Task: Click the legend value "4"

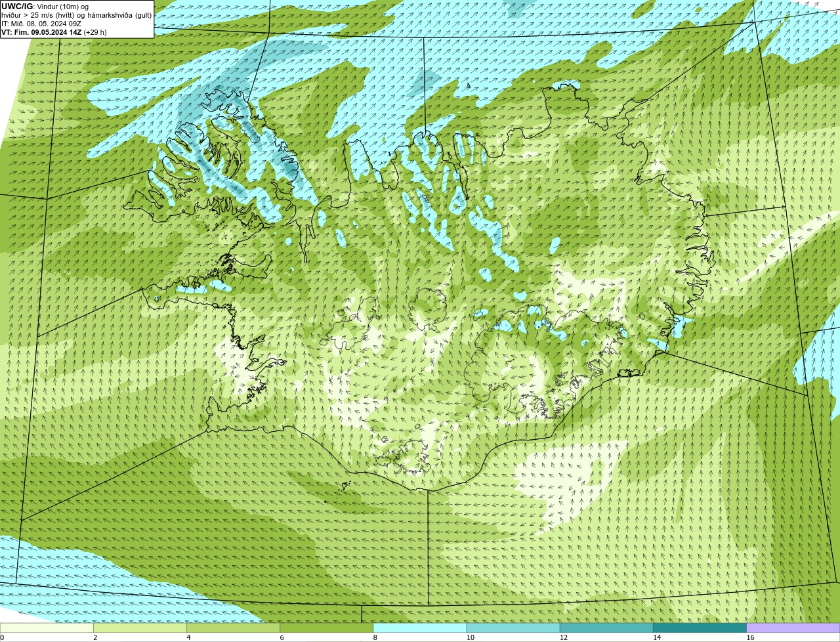Action: point(188,637)
